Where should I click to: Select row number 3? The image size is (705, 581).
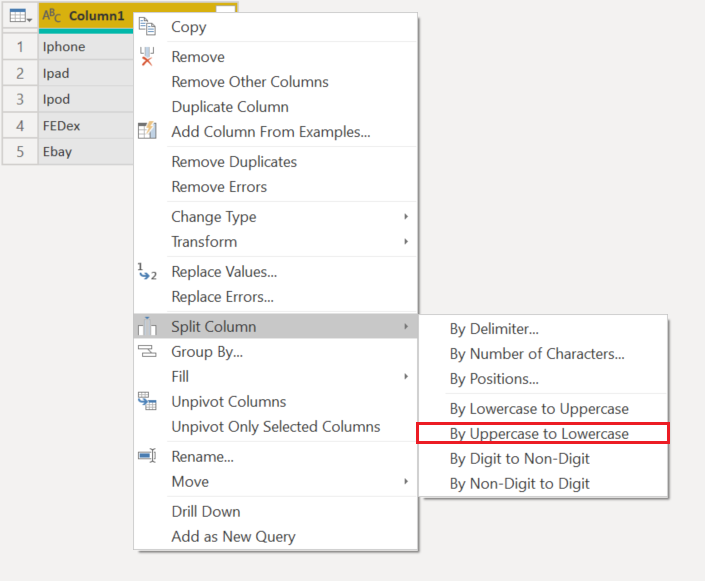[20, 99]
